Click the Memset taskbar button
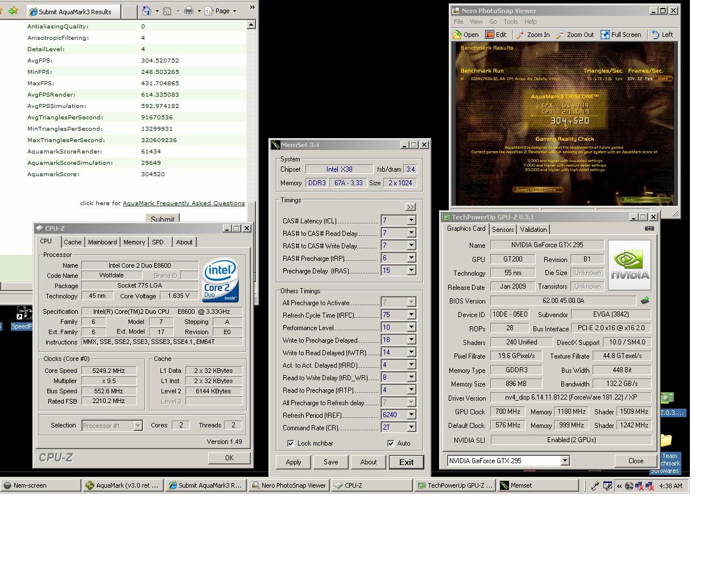Viewport: 728px width, 582px height. pos(538,485)
